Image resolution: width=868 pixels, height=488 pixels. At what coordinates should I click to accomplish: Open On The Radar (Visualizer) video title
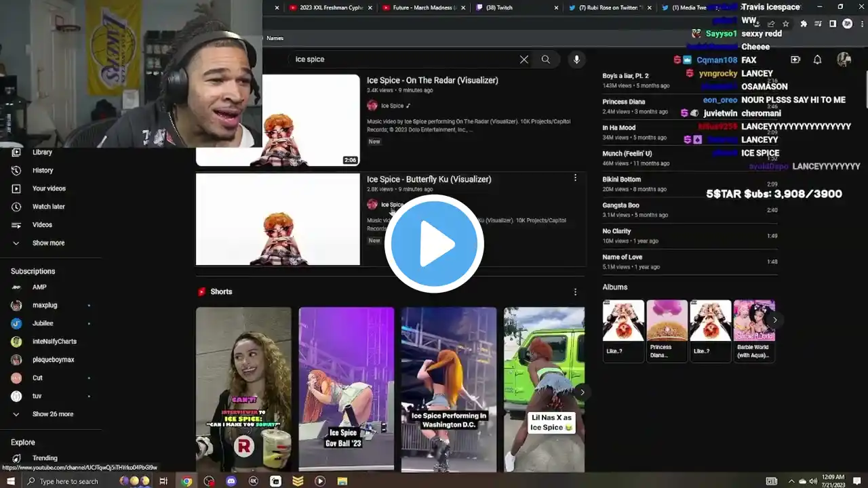tap(433, 81)
